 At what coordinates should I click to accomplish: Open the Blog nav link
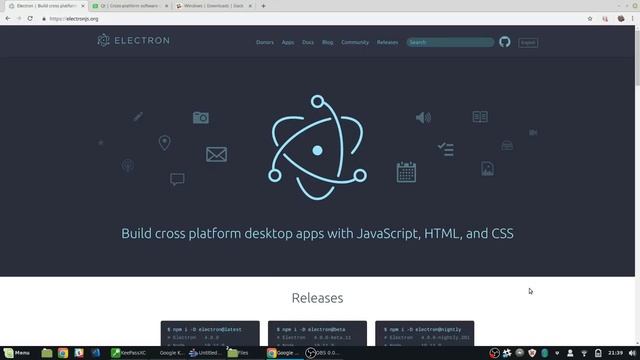click(x=327, y=42)
